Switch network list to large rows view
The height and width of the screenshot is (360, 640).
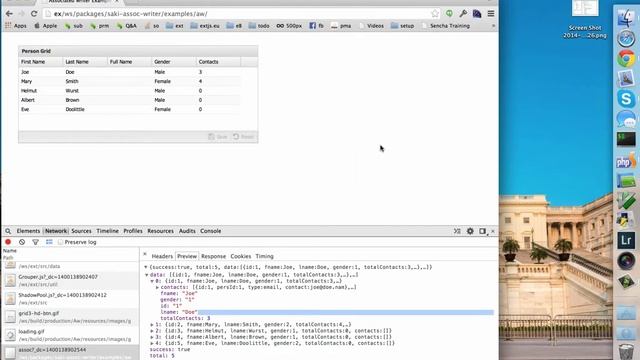(x=49, y=242)
